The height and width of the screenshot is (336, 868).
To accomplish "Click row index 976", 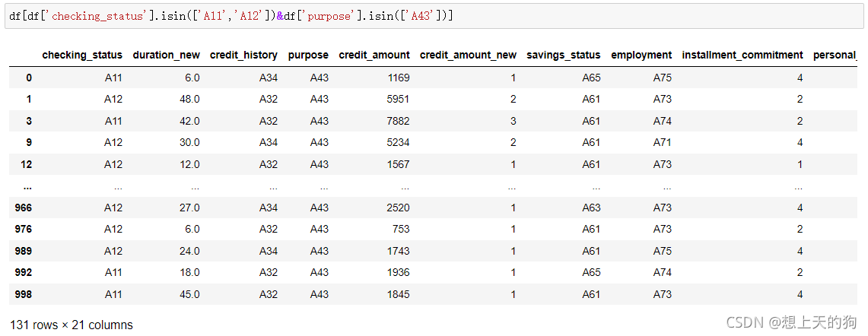I will pyautogui.click(x=24, y=229).
